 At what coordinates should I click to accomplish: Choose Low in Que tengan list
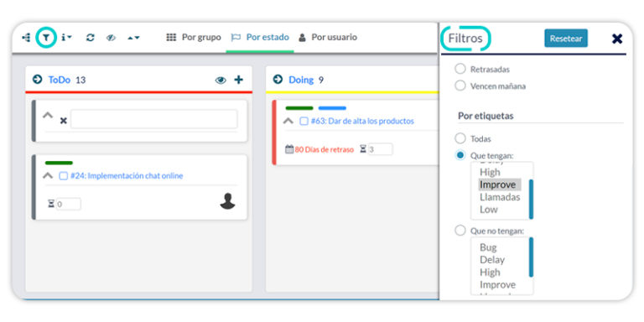(489, 210)
